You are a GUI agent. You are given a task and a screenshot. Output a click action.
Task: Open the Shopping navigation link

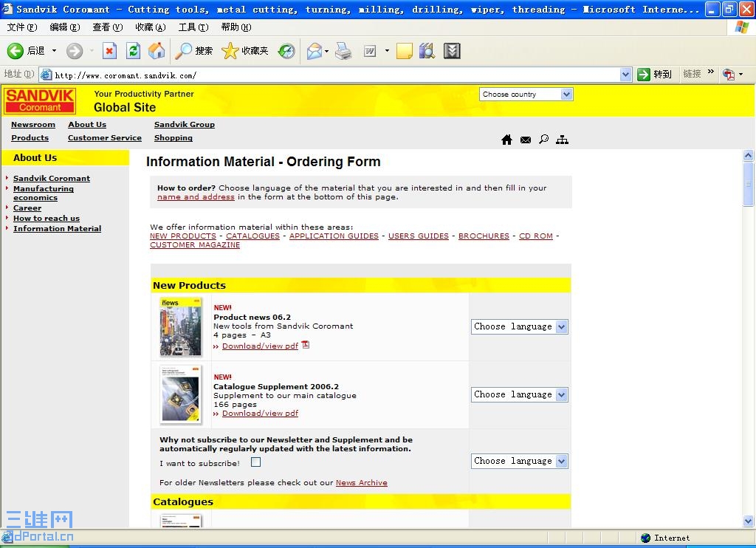tap(173, 138)
